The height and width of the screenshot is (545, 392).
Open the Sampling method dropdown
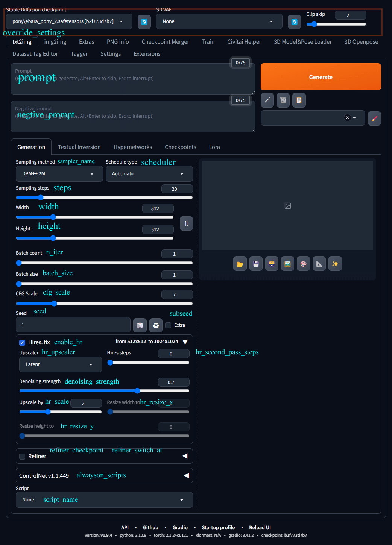coord(59,174)
